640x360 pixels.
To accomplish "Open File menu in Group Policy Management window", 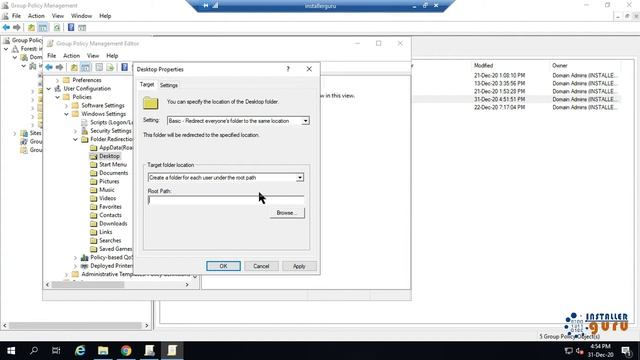I will 16,16.
